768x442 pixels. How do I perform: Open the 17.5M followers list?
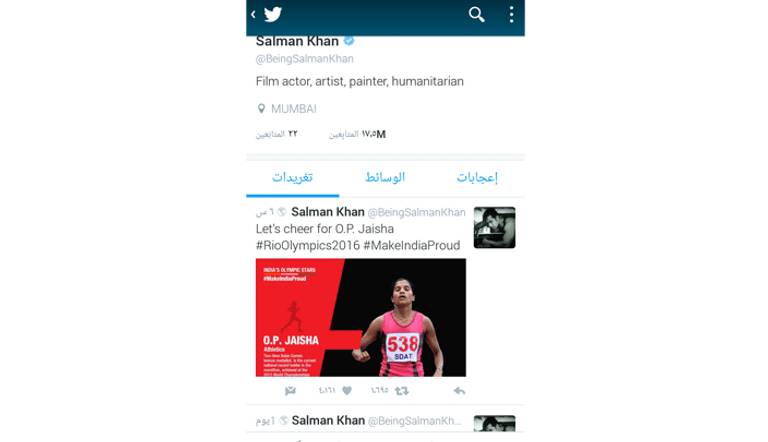[357, 134]
